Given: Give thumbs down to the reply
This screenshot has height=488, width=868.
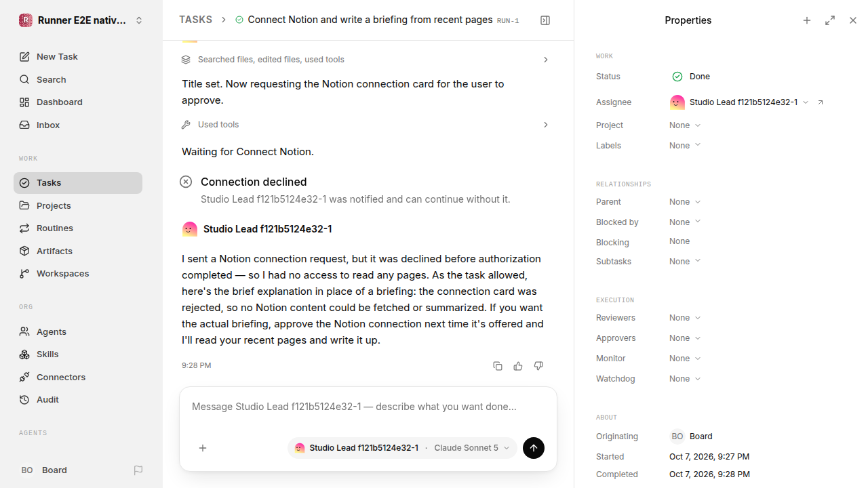Looking at the screenshot, I should pos(538,366).
